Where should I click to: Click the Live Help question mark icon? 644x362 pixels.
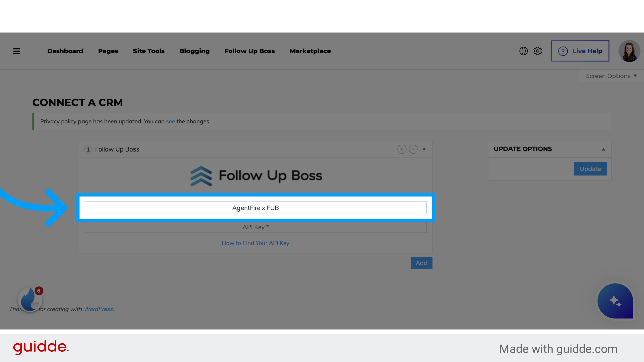coord(562,51)
